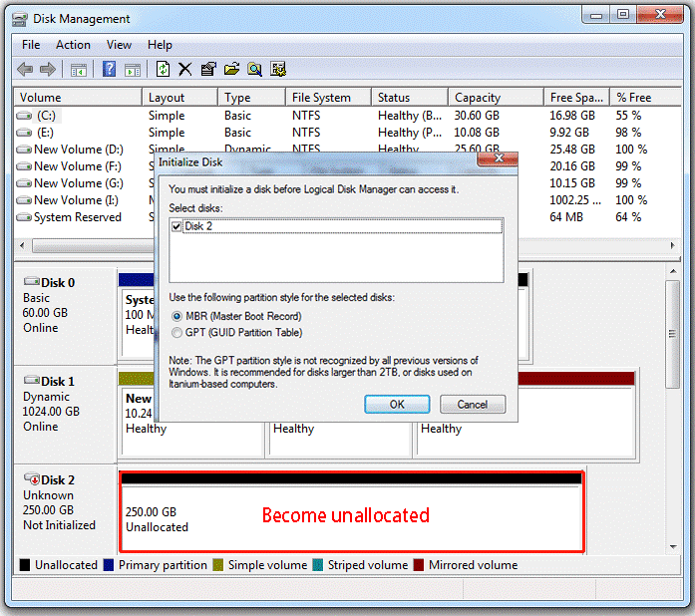Select the 250.00 GB unallocated region
This screenshot has width=695, height=616.
pyautogui.click(x=349, y=518)
